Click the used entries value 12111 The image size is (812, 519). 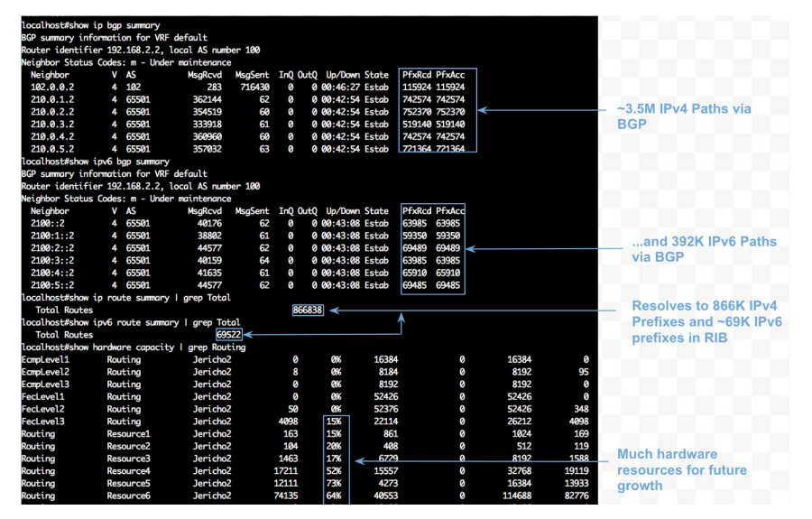click(x=286, y=484)
